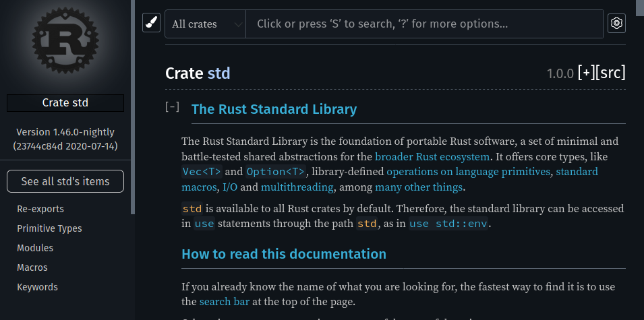
Task: View source via [src] link
Action: 610,73
